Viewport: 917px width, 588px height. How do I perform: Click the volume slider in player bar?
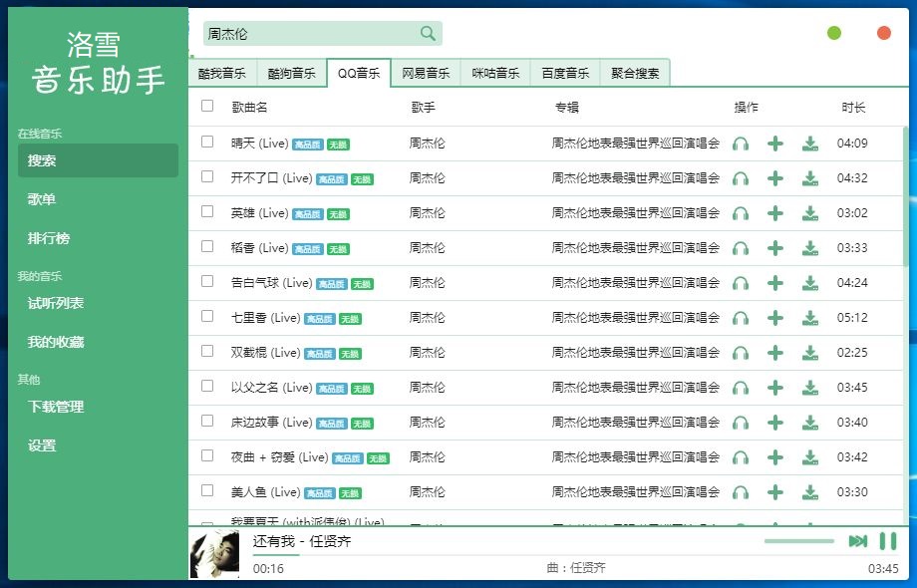coord(798,541)
